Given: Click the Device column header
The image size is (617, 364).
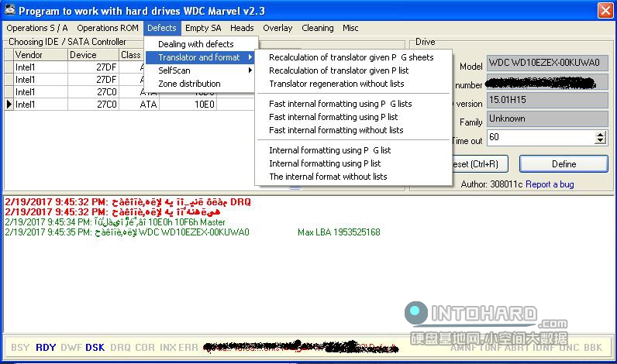Looking at the screenshot, I should tap(93, 55).
